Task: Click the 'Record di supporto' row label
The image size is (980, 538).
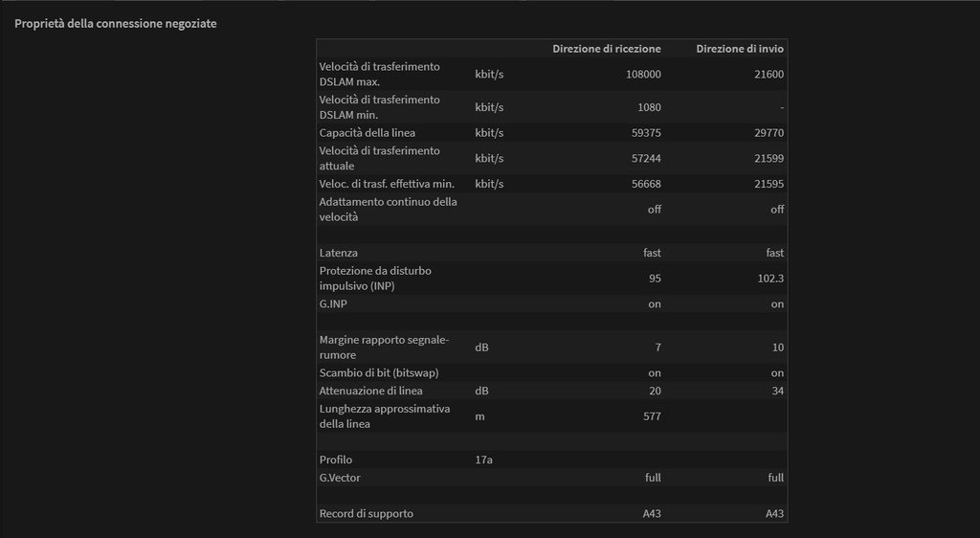Action: coord(366,514)
